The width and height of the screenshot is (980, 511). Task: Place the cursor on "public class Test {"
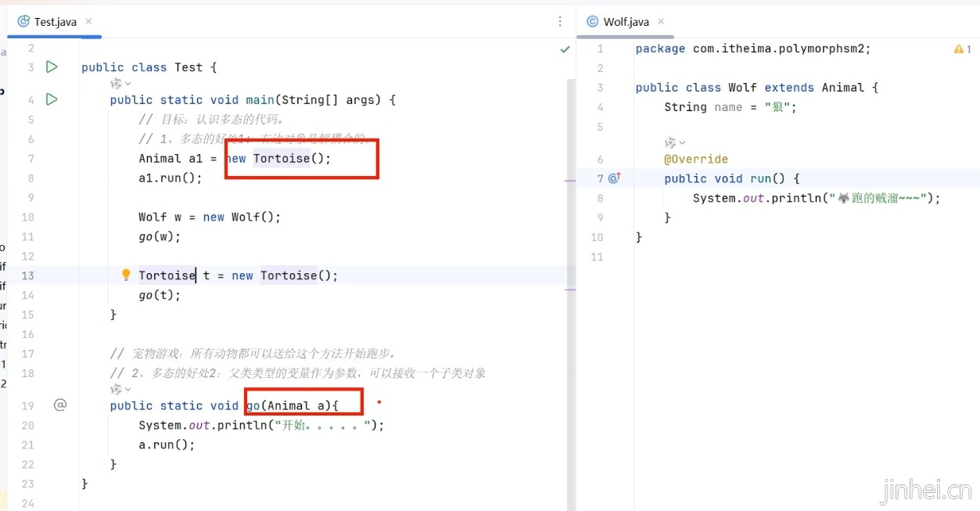(x=149, y=67)
